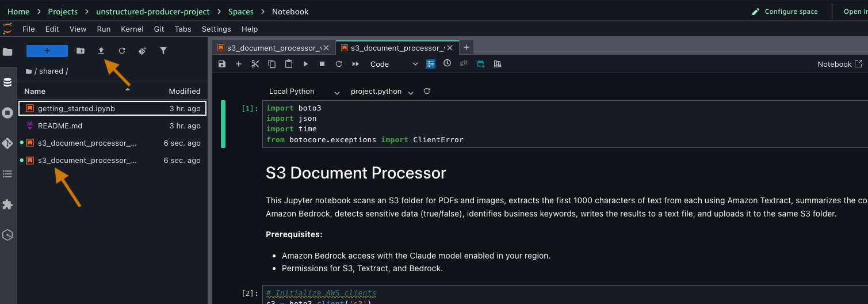The image size is (868, 304).
Task: Select the README.md file
Action: point(60,126)
